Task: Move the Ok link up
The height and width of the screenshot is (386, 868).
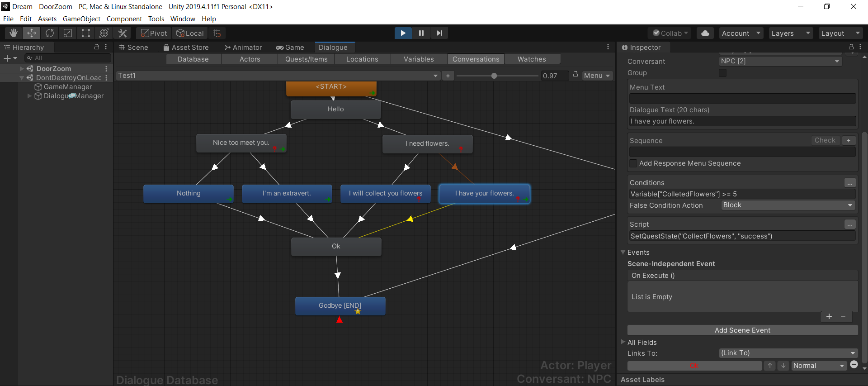Action: [770, 366]
